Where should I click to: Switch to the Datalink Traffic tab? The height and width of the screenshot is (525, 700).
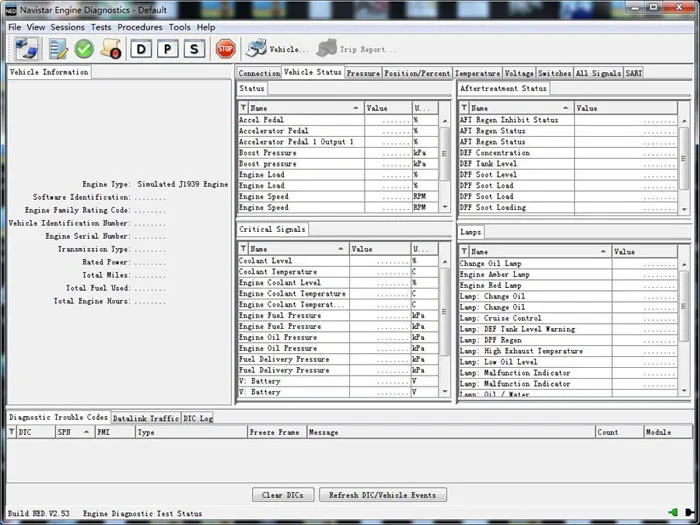[x=146, y=418]
